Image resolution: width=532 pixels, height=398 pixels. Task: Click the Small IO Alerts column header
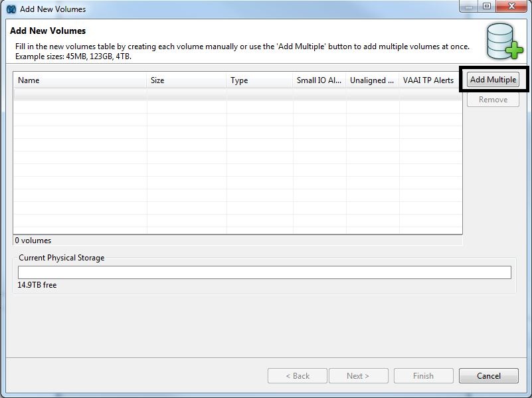319,80
